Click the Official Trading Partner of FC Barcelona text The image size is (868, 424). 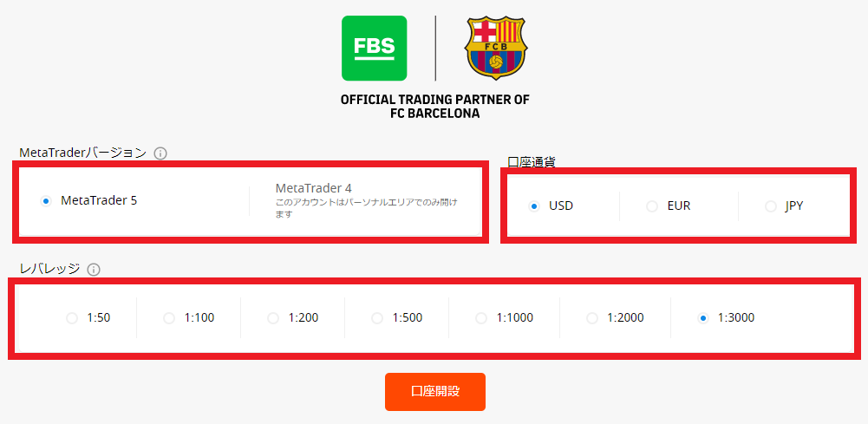point(435,107)
